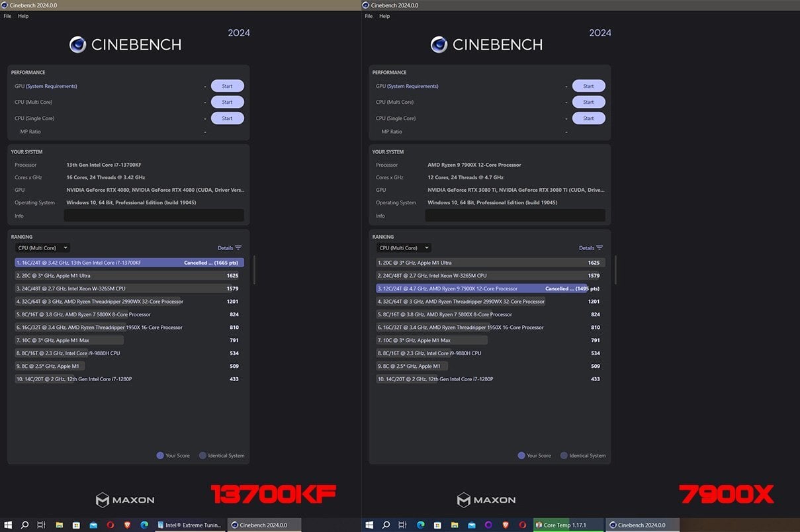800x532 pixels.
Task: Switch to Core Temp 1.17.1 taskbar item
Action: pos(568,525)
